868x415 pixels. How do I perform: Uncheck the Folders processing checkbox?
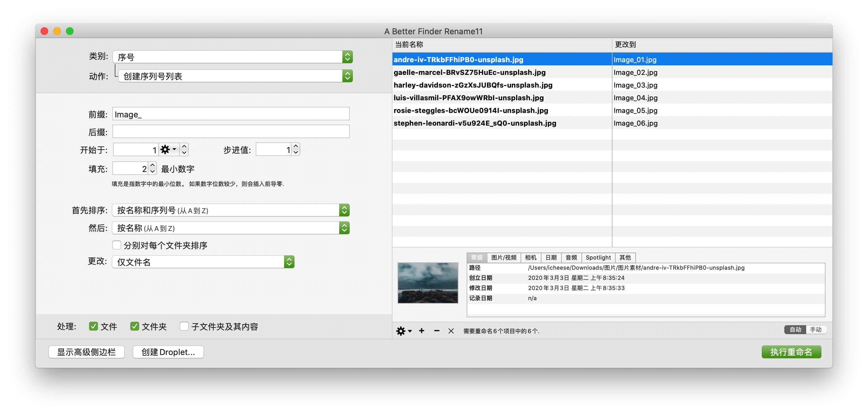click(x=134, y=326)
